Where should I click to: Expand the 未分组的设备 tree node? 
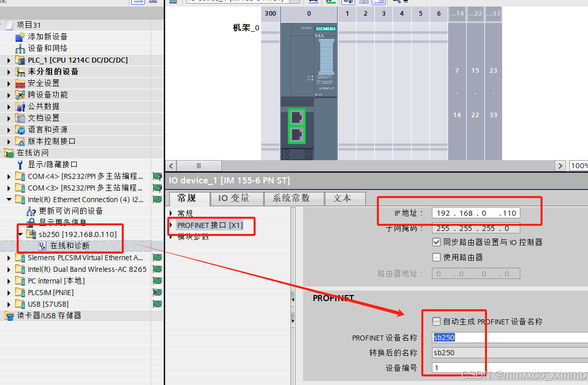(x=9, y=72)
